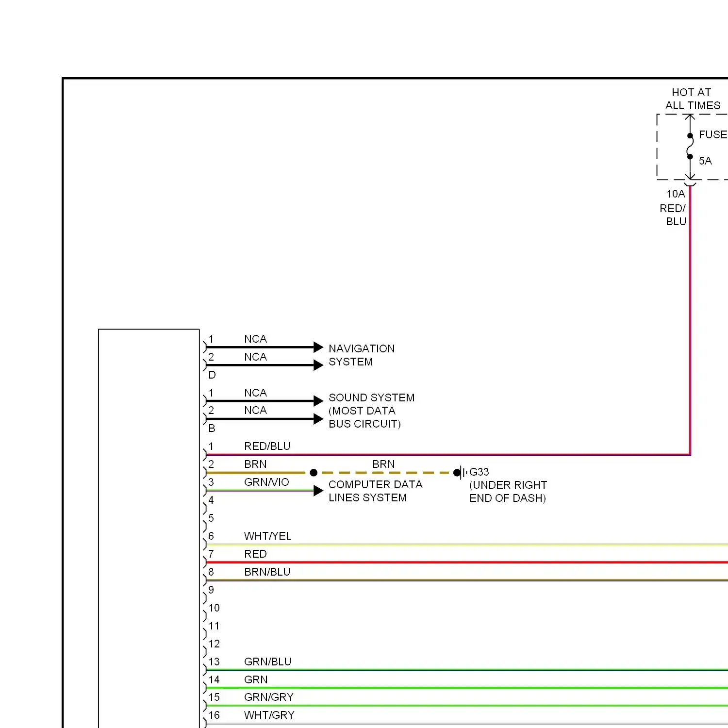Select connector D label
The height and width of the screenshot is (728, 728).
[x=212, y=375]
